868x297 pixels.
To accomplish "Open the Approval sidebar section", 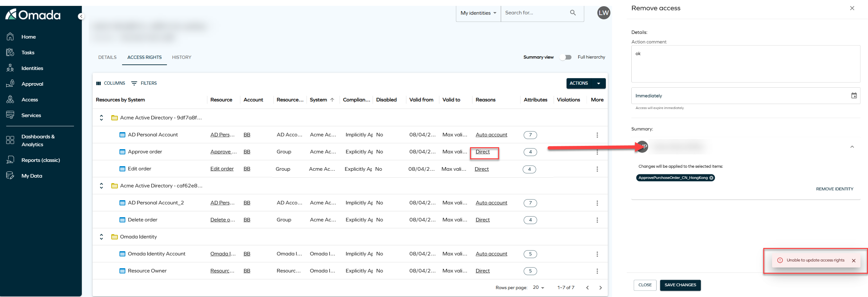I will coord(32,84).
